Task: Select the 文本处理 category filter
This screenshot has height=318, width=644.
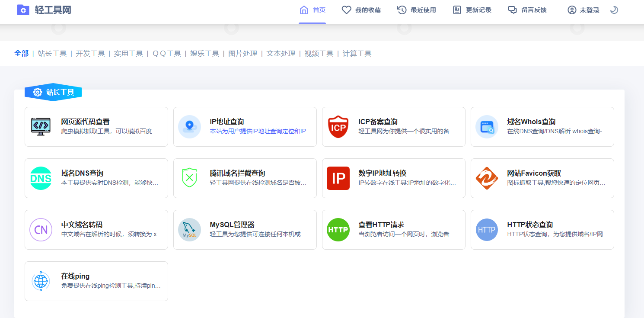Action: click(281, 54)
